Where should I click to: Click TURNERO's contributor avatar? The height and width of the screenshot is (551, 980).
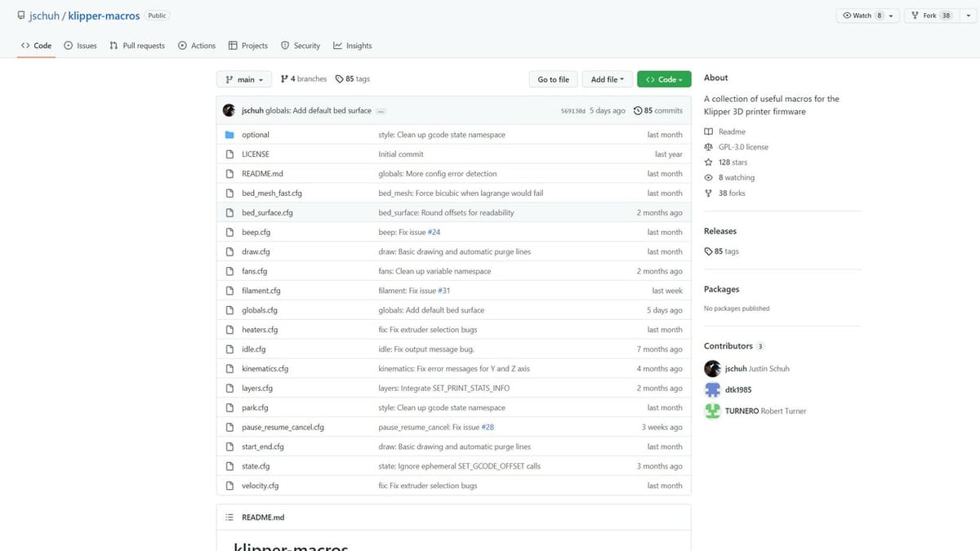(712, 411)
